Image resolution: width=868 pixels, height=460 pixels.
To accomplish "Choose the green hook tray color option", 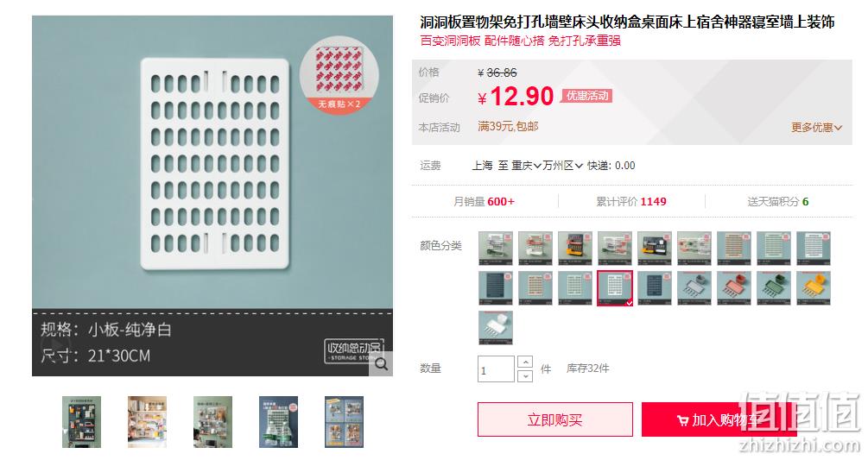I will (x=774, y=288).
